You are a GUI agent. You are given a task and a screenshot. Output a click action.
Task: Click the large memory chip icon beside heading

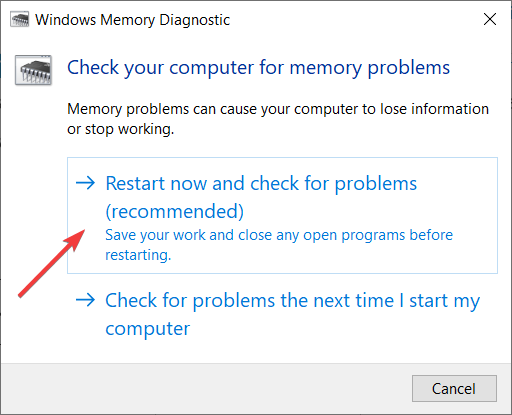pos(33,70)
